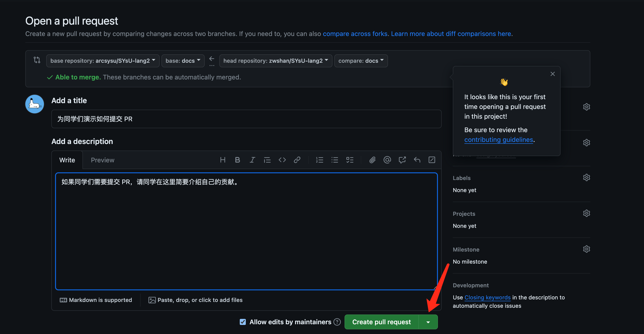Switch to the Preview tab

click(x=102, y=160)
